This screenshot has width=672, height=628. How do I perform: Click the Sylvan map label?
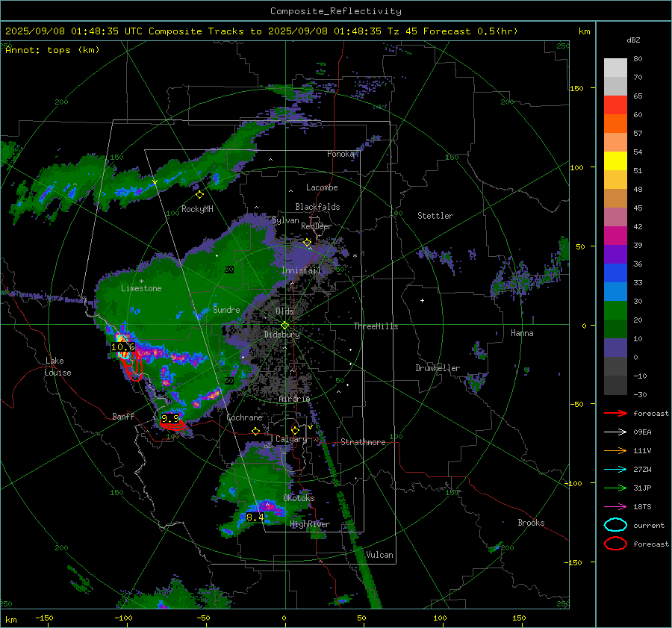(285, 220)
